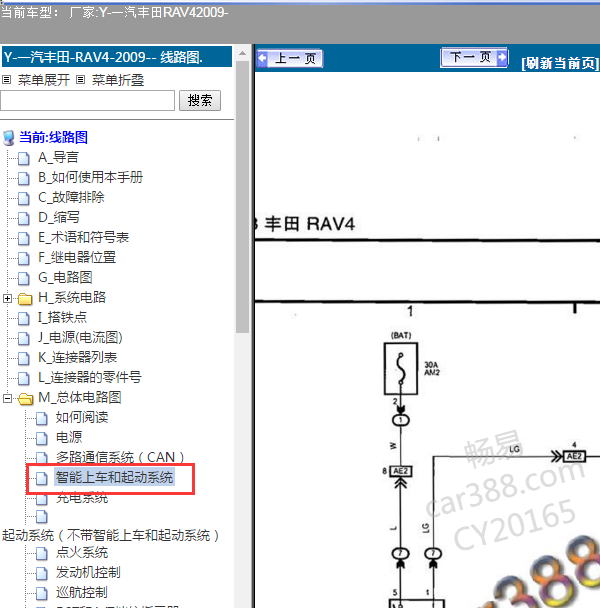Expand the H_系统电路 folder plus box
The height and width of the screenshot is (608, 600).
pyautogui.click(x=7, y=298)
